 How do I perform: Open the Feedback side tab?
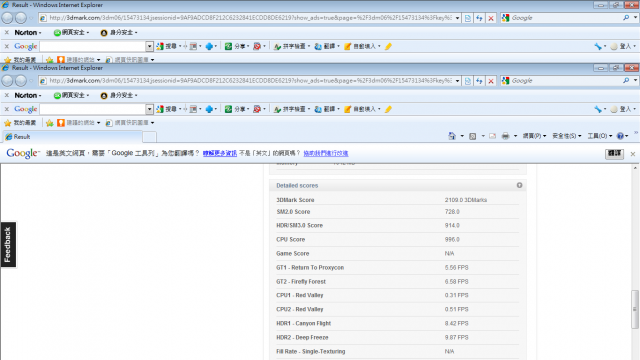[8, 244]
